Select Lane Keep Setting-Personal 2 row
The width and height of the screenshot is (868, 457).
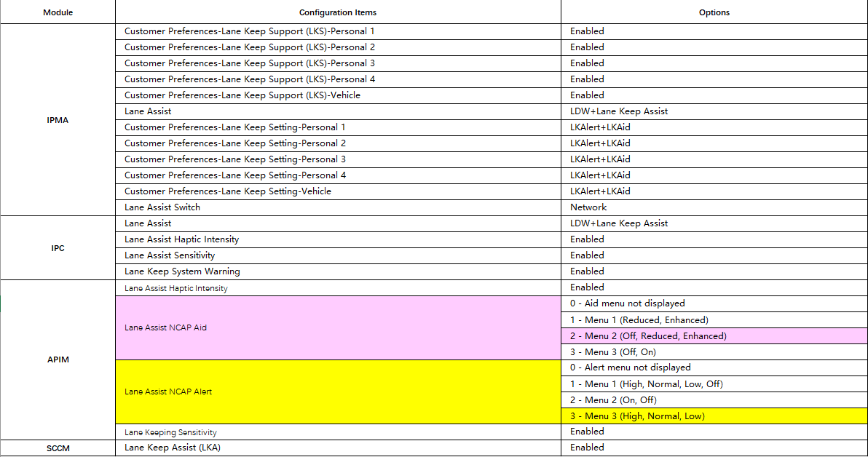point(235,143)
